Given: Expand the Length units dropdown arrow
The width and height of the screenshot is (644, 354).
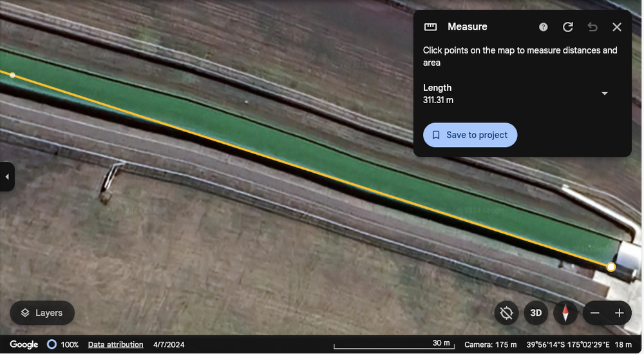Looking at the screenshot, I should (605, 93).
